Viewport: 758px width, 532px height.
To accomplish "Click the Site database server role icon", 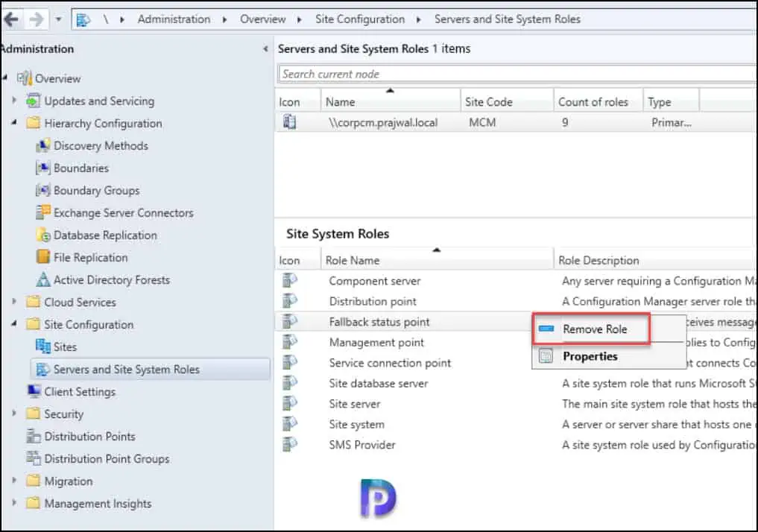I will click(290, 383).
